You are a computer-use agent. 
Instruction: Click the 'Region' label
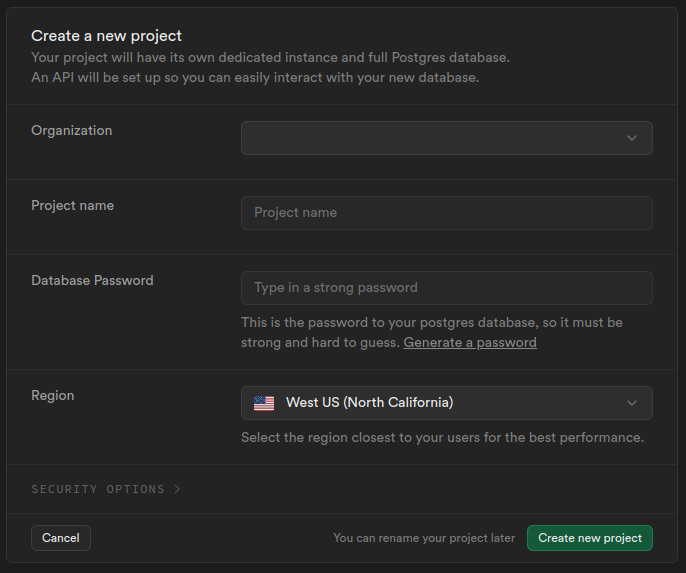(52, 395)
